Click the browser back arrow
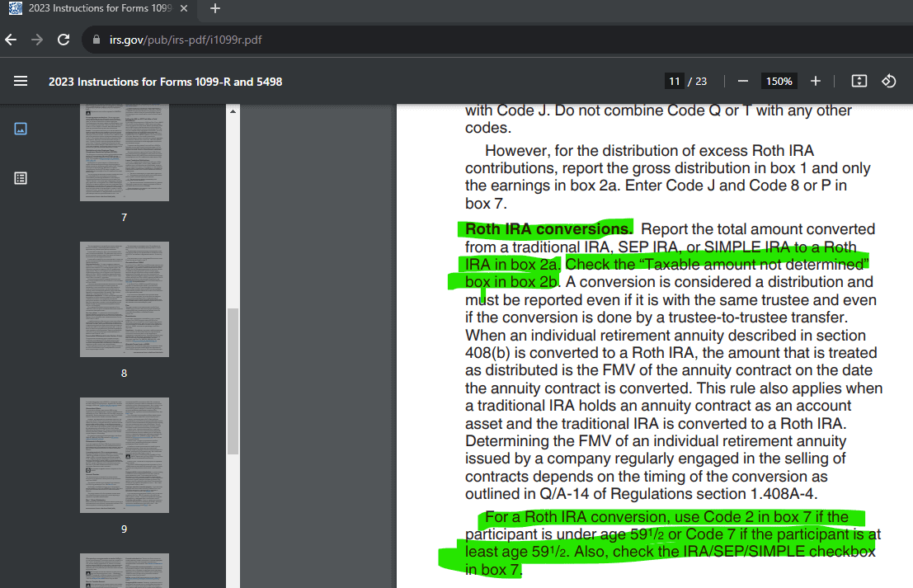The width and height of the screenshot is (913, 588). pyautogui.click(x=11, y=40)
